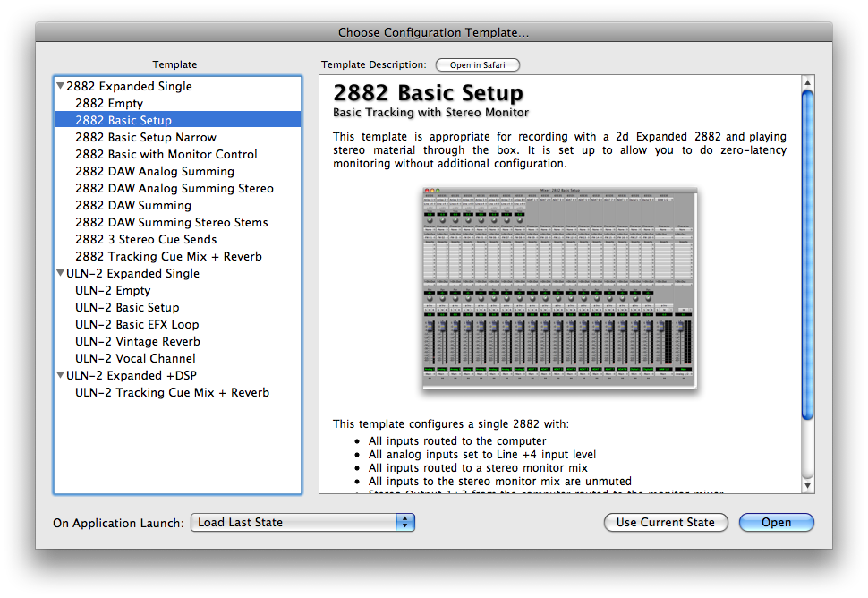Screen dimensions: 868x598
Task: Click the Use Current State button
Action: 666,522
